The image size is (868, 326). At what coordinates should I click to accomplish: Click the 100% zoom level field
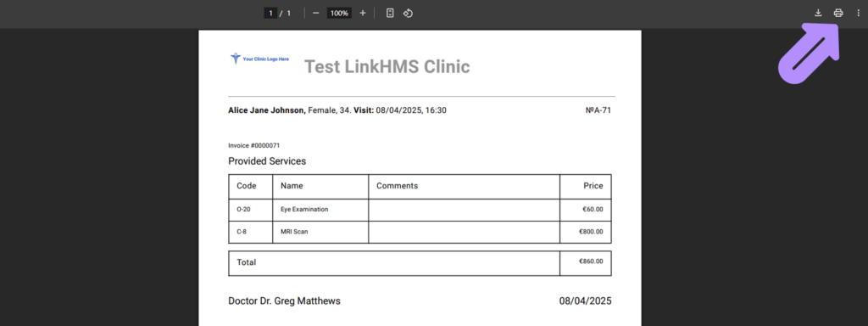pyautogui.click(x=339, y=13)
